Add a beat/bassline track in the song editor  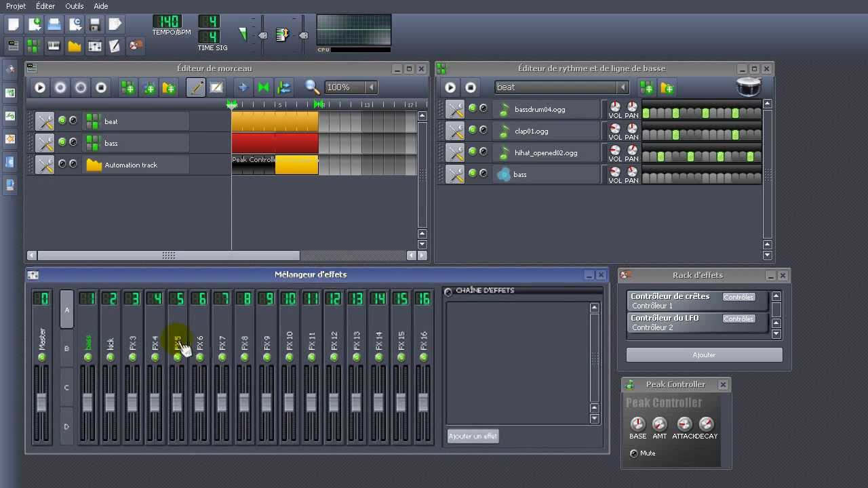[127, 87]
